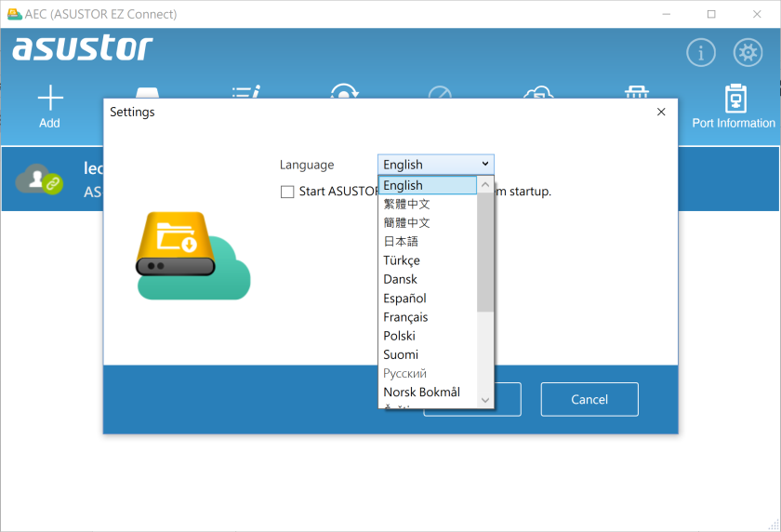Select 日本語 language option
This screenshot has width=781, height=532.
tap(428, 242)
